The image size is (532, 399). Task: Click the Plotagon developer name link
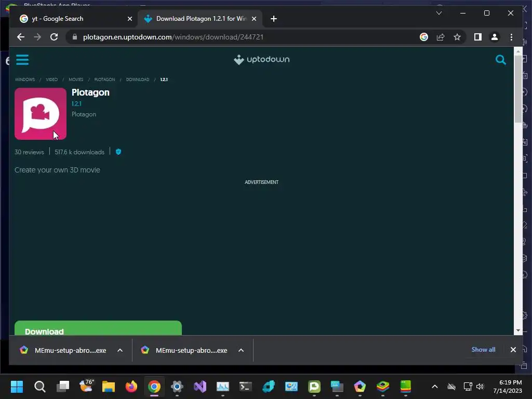pos(84,114)
